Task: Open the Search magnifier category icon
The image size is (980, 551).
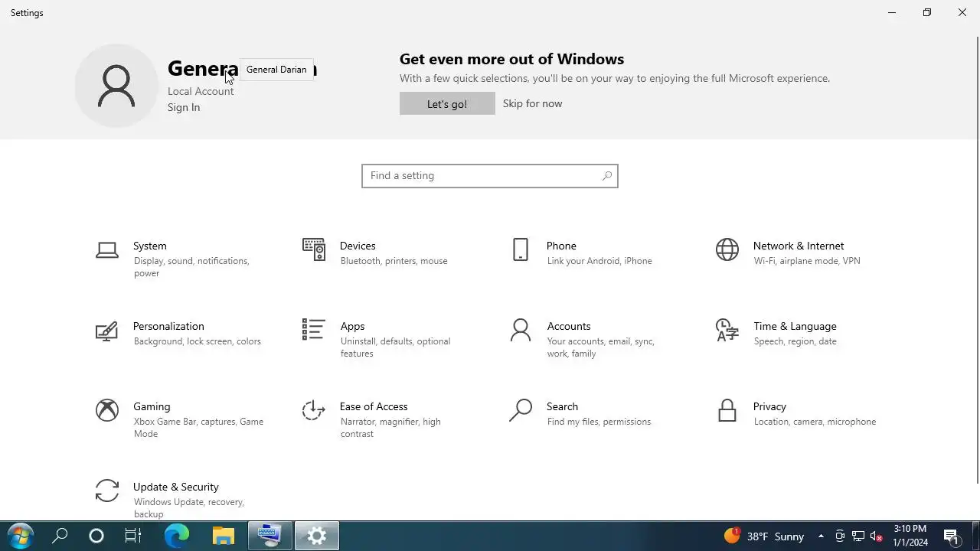Action: coord(521,410)
